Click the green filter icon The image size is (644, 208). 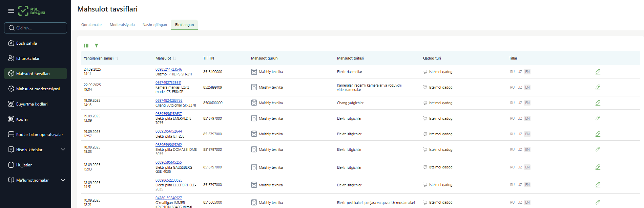[97, 45]
